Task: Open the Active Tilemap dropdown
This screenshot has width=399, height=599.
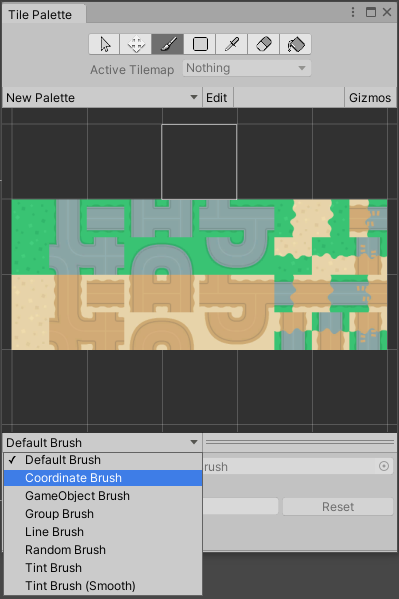Action: coord(247,68)
